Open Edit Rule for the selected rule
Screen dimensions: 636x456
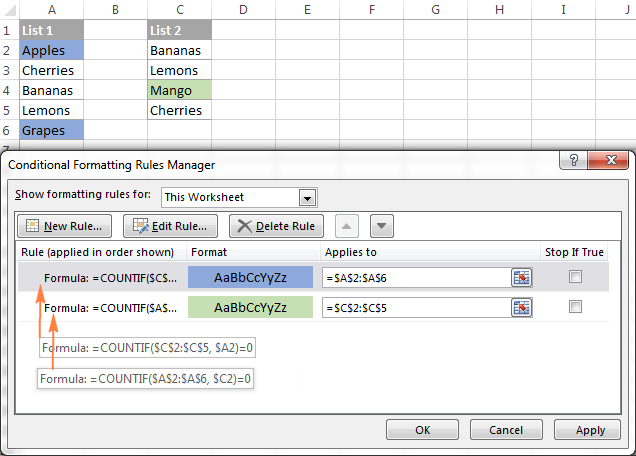coord(168,226)
